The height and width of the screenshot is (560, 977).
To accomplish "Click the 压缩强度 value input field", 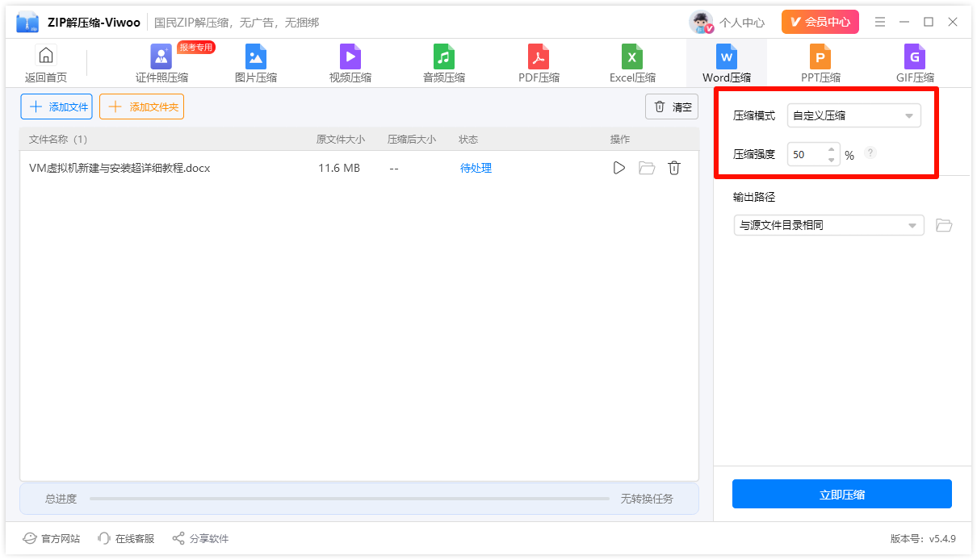I will pyautogui.click(x=806, y=154).
